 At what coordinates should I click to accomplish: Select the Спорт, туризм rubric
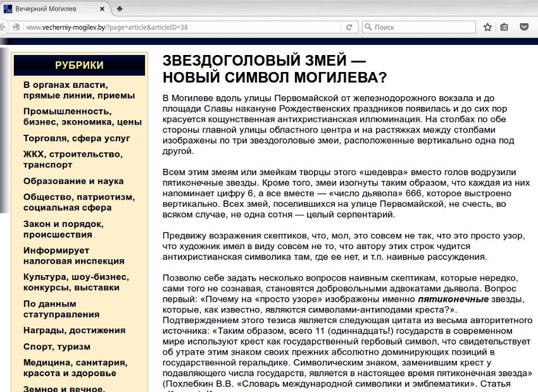click(57, 346)
